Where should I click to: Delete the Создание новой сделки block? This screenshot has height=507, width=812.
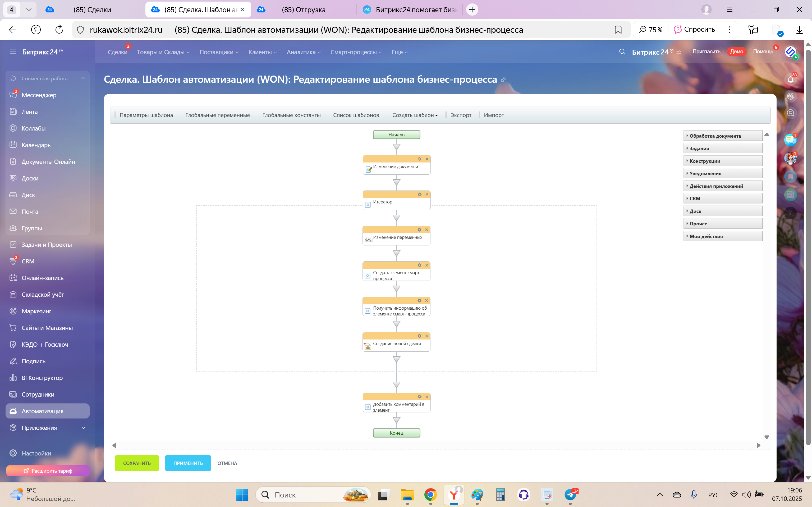pos(426,336)
